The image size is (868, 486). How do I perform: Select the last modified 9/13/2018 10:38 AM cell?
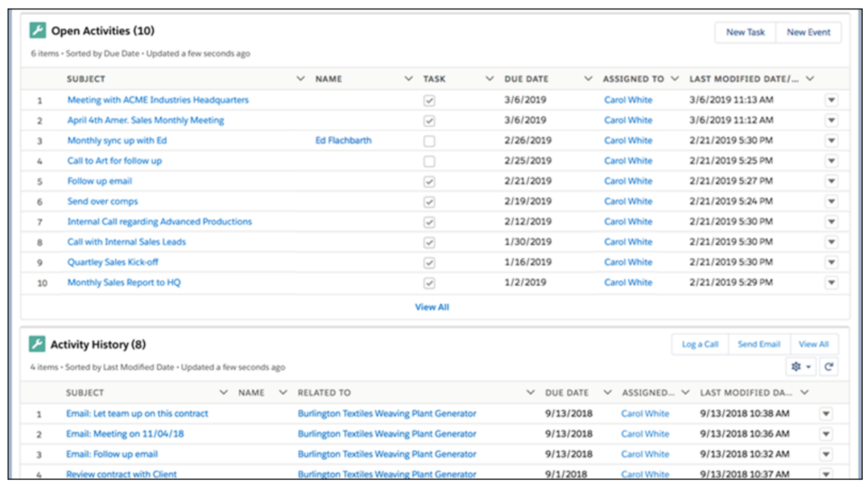coord(744,413)
